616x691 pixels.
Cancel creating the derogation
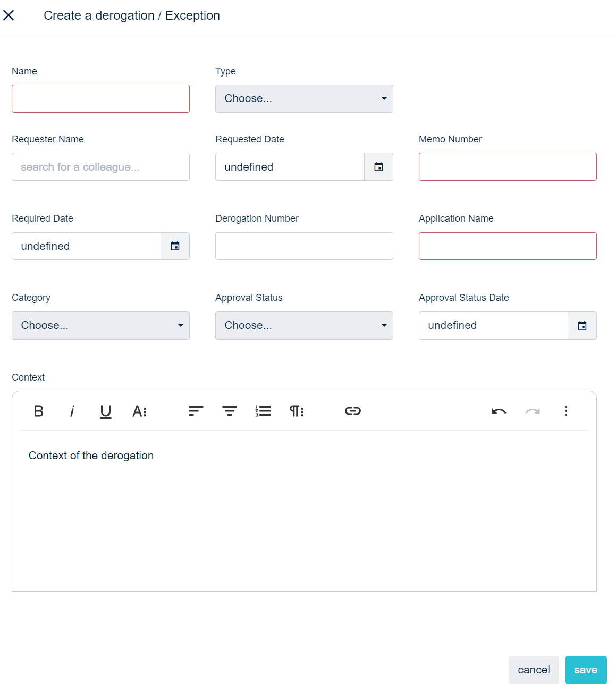pyautogui.click(x=534, y=670)
